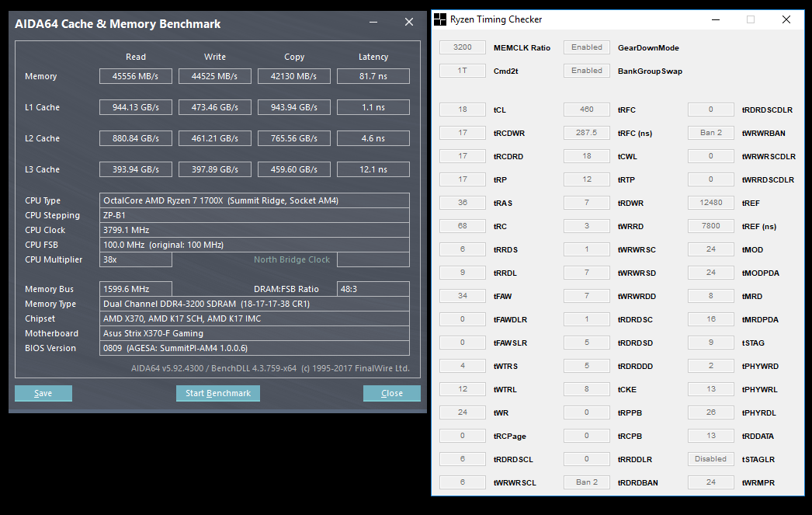This screenshot has width=812, height=515.
Task: Start the AIDA64 benchmark
Action: (x=218, y=393)
